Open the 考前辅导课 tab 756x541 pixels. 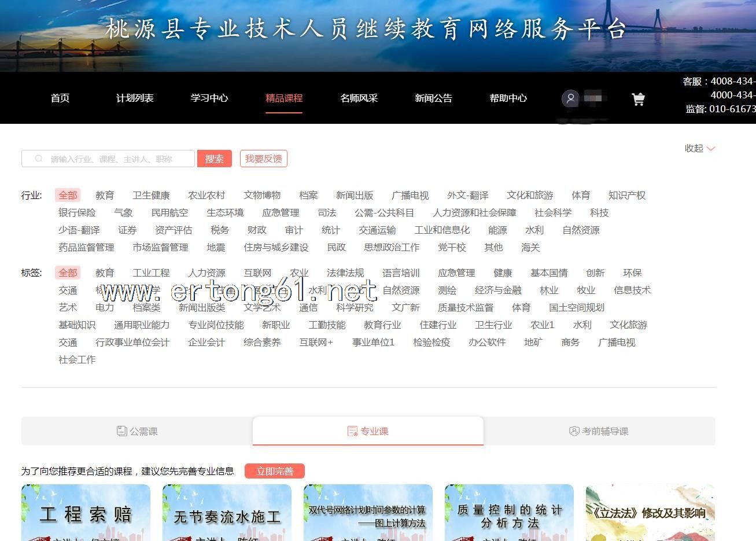599,431
